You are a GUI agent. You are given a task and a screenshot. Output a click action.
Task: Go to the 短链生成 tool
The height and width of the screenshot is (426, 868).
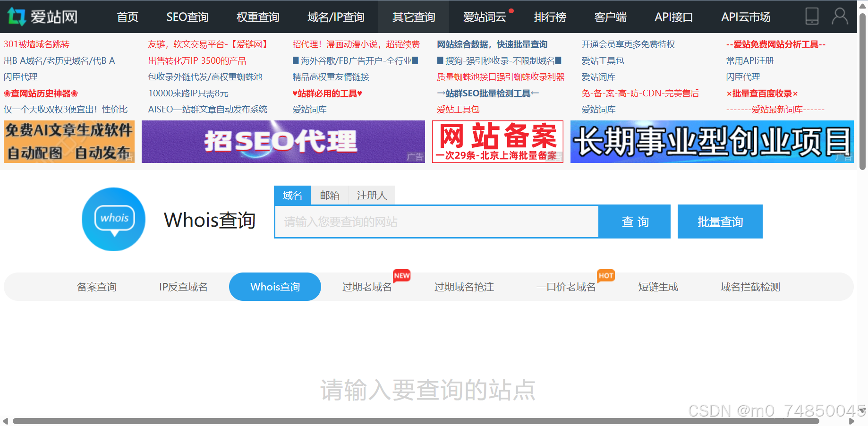coord(658,287)
